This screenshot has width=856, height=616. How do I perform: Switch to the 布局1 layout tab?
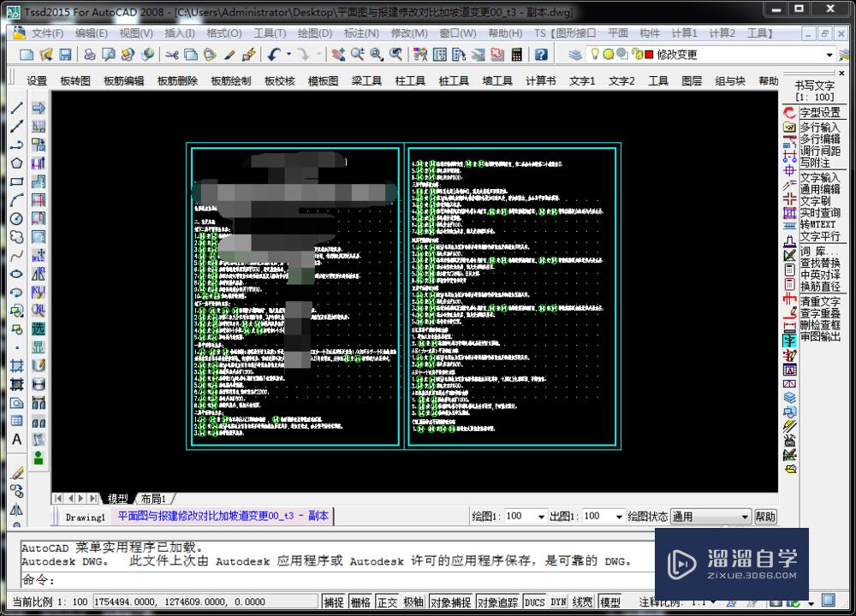(152, 499)
